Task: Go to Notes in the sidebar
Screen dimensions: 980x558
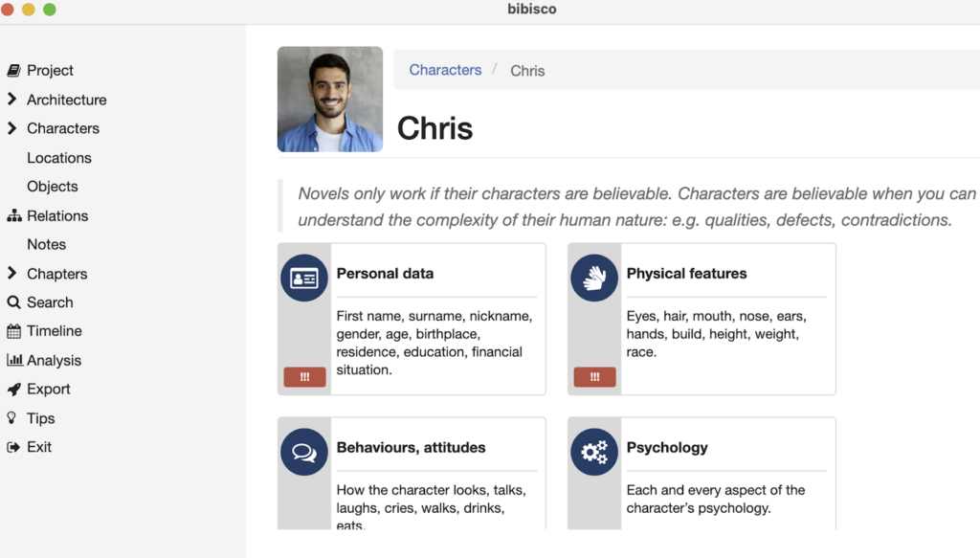Action: (x=47, y=244)
